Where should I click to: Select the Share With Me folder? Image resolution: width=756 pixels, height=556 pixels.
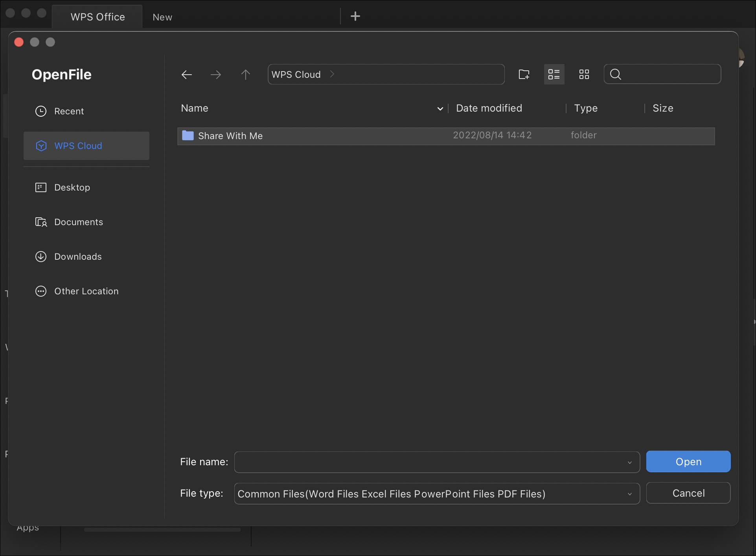click(230, 136)
